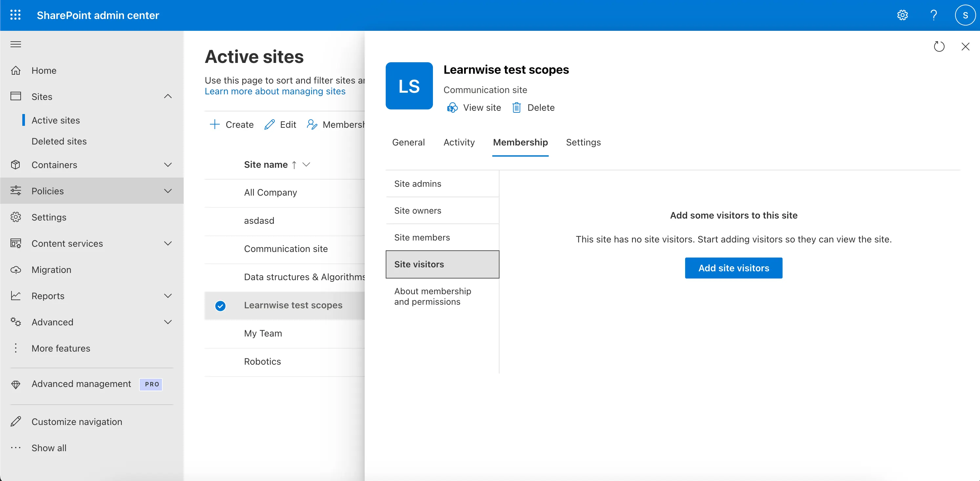Collapse the Sites section chevron

pyautogui.click(x=168, y=97)
